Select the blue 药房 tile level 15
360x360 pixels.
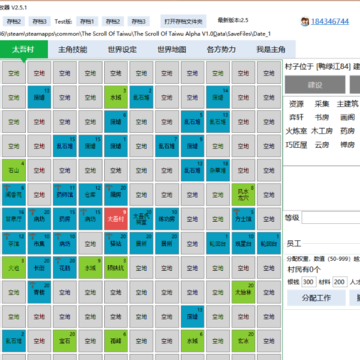pos(65,219)
